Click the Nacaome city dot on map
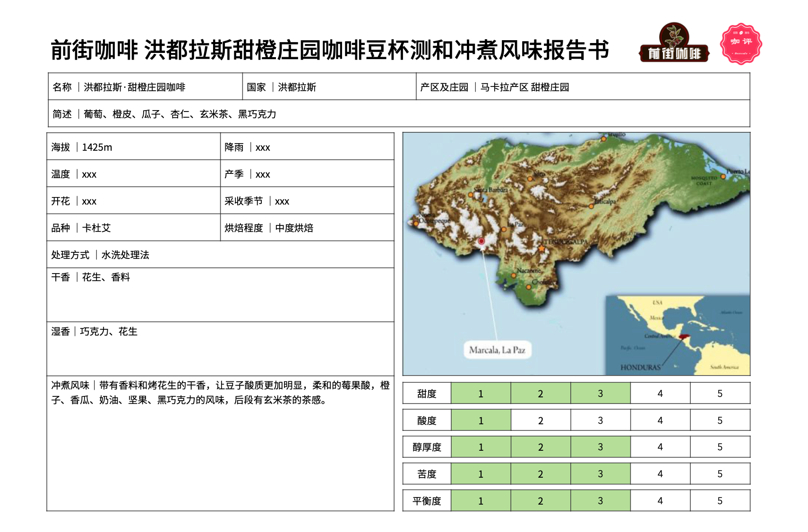This screenshot has width=808, height=532. (514, 275)
